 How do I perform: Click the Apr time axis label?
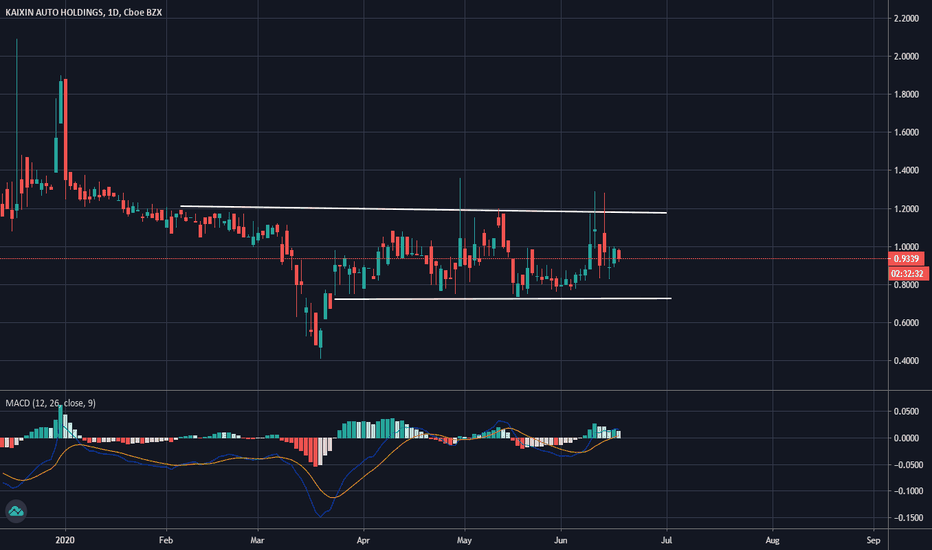tap(363, 540)
